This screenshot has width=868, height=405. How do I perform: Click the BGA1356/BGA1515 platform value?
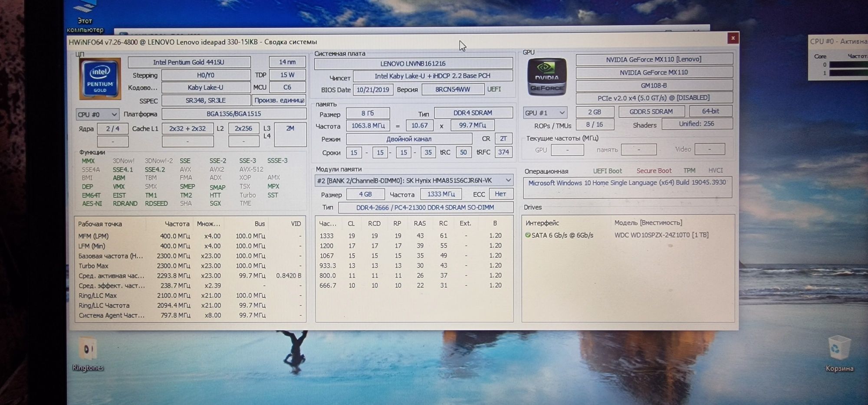click(233, 114)
